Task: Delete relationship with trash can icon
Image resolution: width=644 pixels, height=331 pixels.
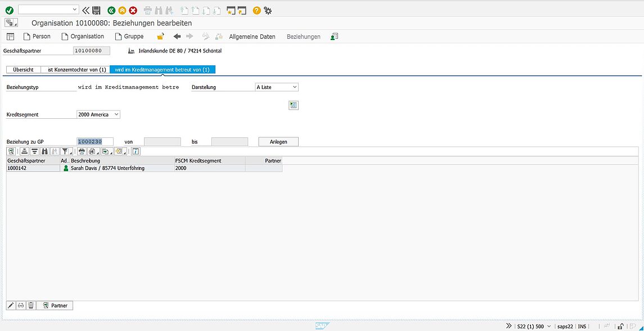Action: point(31,305)
